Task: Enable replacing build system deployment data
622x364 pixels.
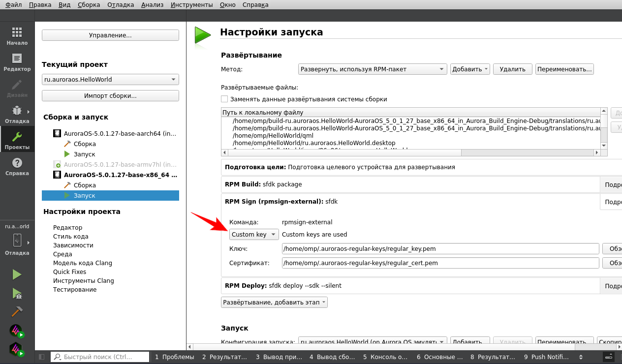Action: (225, 99)
